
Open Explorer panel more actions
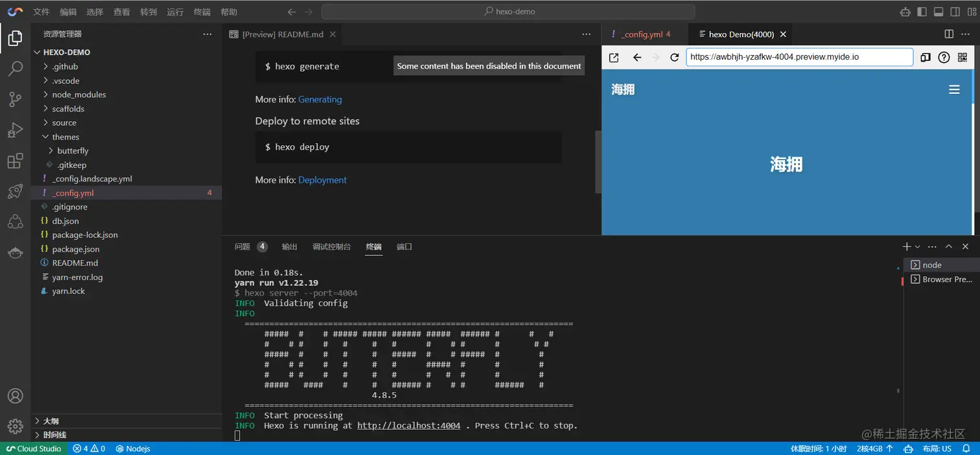pyautogui.click(x=207, y=34)
